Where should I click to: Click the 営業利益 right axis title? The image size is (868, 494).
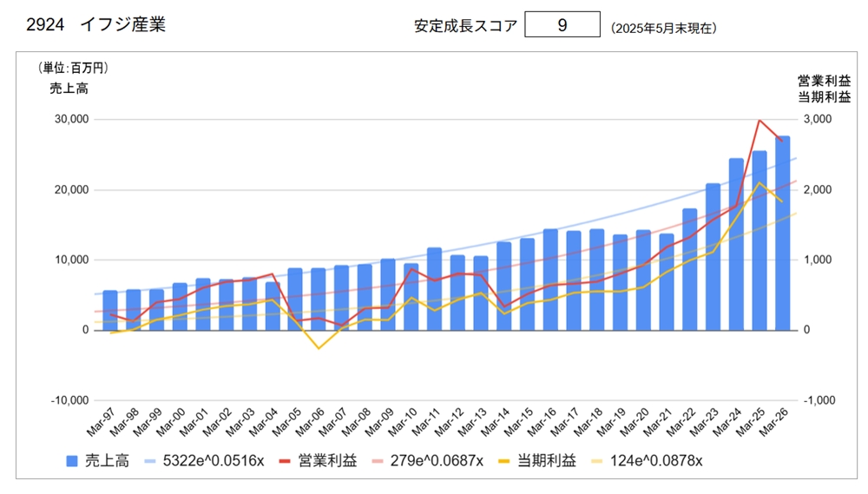click(825, 81)
